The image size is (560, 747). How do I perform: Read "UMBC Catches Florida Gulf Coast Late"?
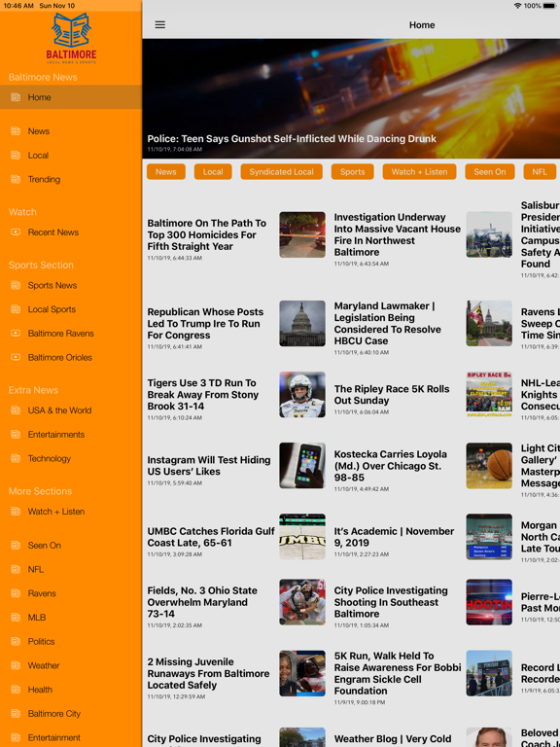211,537
